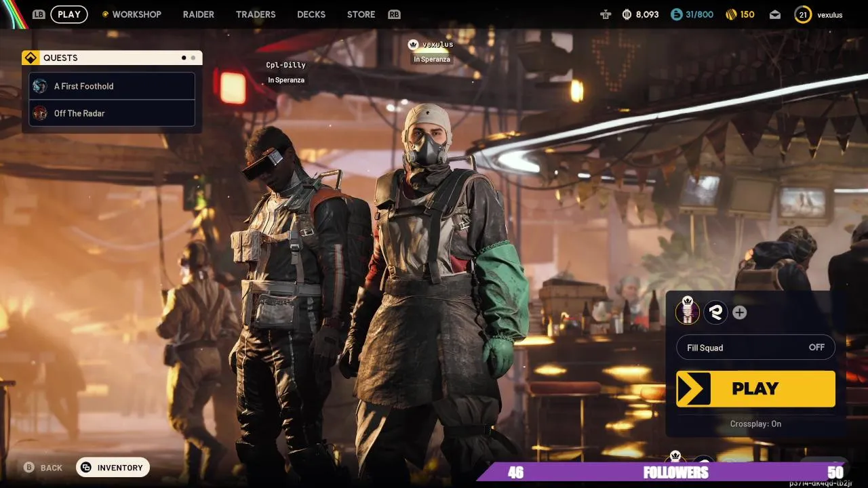Select the A First Foothold quest

point(112,86)
